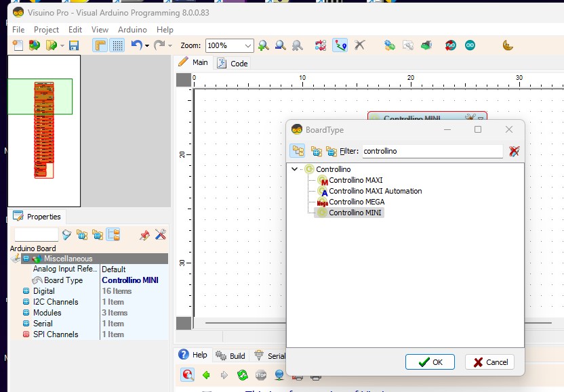Open the Arduino menu

(132, 30)
